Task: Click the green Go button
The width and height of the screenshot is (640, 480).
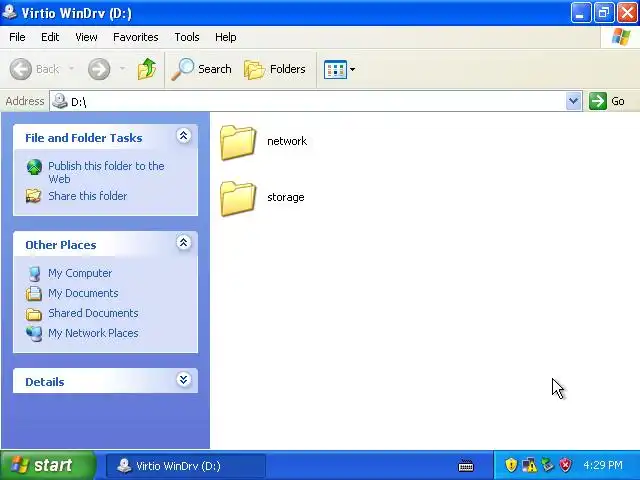Action: tap(607, 101)
